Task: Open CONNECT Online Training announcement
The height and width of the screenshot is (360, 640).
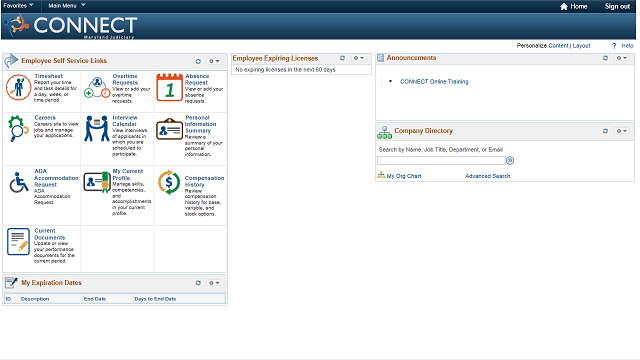Action: pos(434,82)
